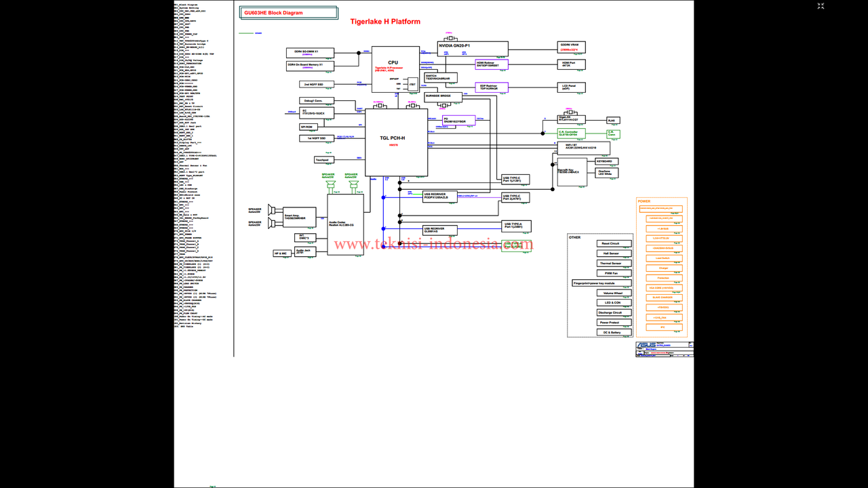The height and width of the screenshot is (488, 868).
Task: Click the KEYBOARD box
Action: tap(607, 161)
